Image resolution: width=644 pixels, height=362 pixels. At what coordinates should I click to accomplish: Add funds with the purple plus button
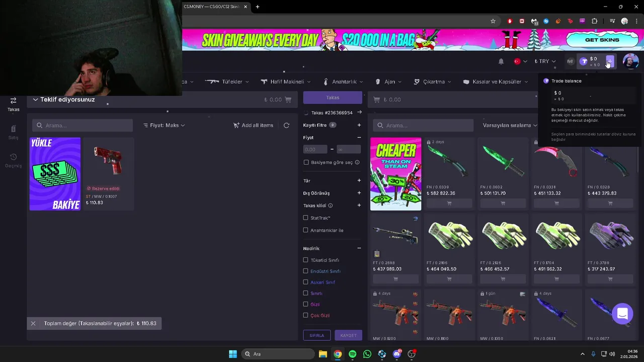[x=609, y=61]
